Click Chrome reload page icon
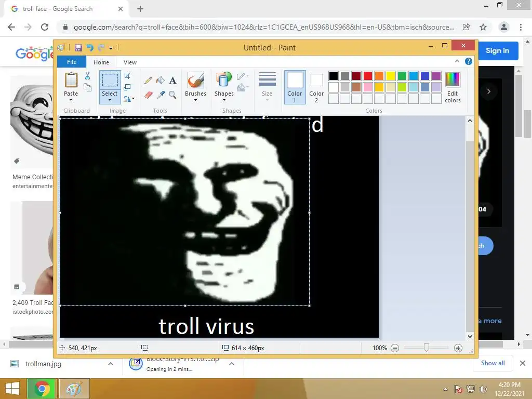532x399 pixels. (45, 27)
